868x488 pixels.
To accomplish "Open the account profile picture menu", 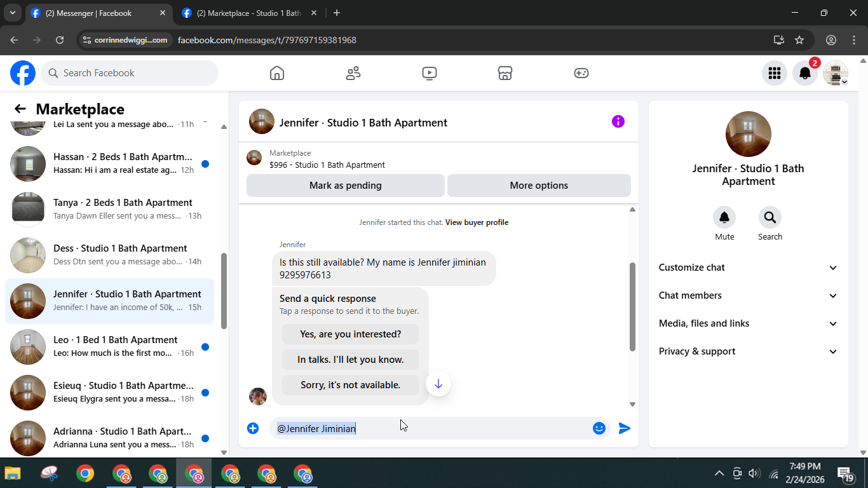I will point(836,73).
